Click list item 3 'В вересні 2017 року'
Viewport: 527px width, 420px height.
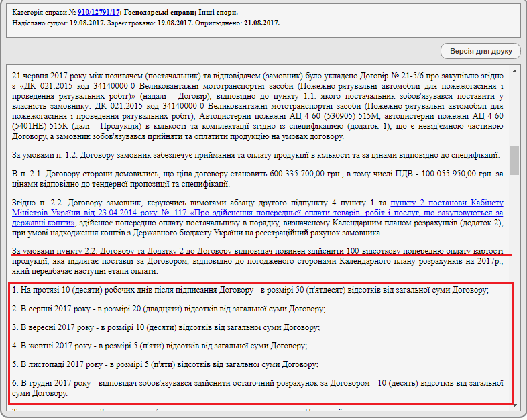pyautogui.click(x=166, y=327)
